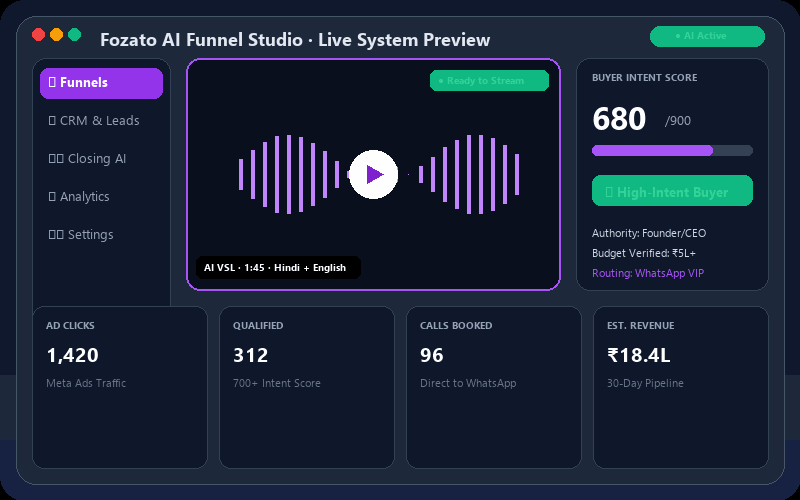This screenshot has height=500, width=800.
Task: Click the red window close dot
Action: click(38, 35)
